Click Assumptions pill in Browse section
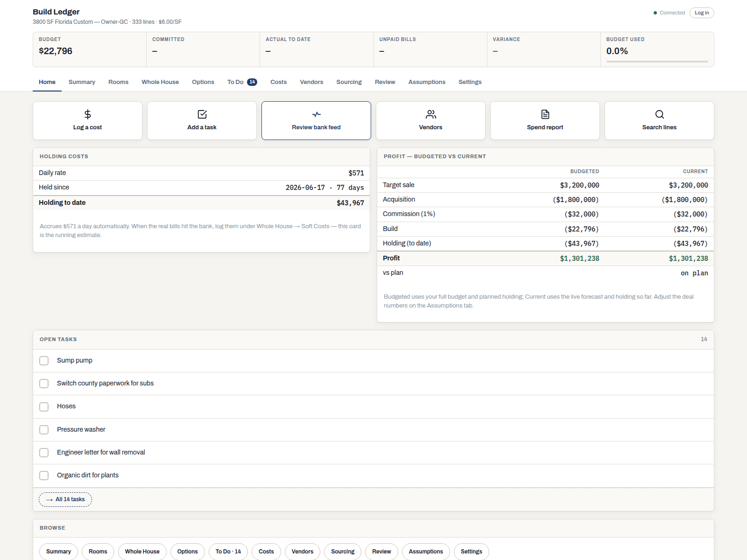Image resolution: width=747 pixels, height=560 pixels. [426, 552]
